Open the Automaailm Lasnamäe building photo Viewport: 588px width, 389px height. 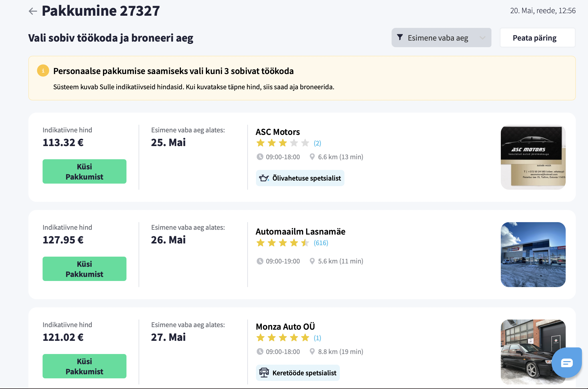pyautogui.click(x=533, y=255)
